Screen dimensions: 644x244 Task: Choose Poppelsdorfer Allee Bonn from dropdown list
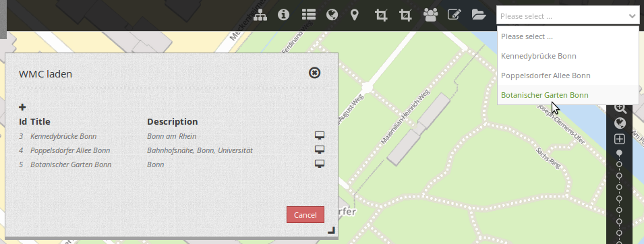coord(568,75)
